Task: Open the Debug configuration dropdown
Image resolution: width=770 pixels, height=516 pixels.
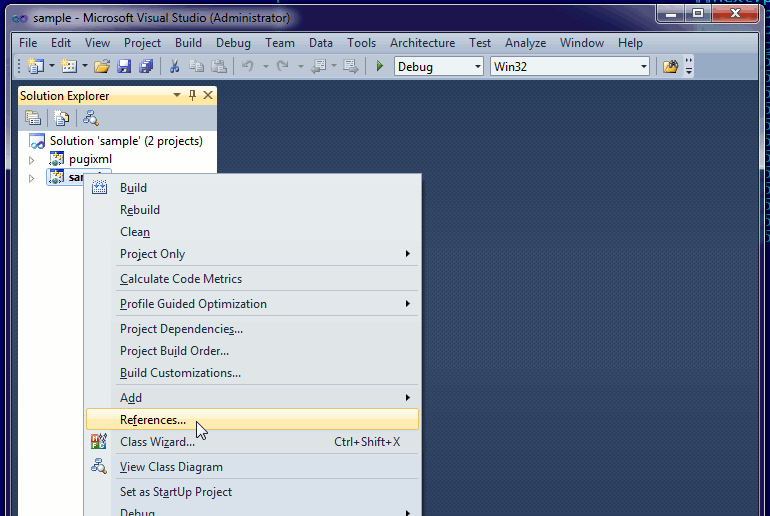Action: coord(439,67)
